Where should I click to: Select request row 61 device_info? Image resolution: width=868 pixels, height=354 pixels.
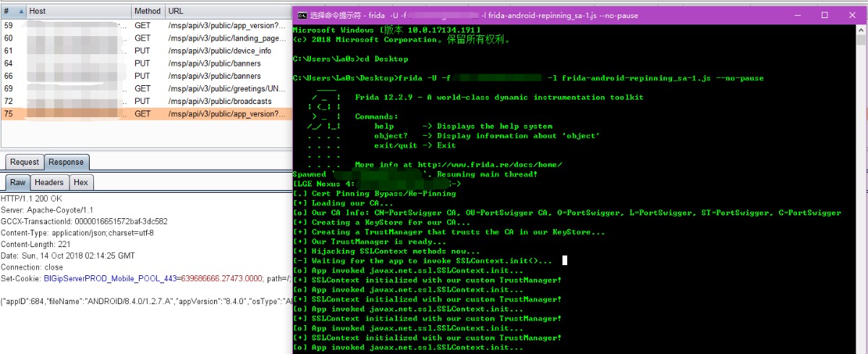(146, 51)
